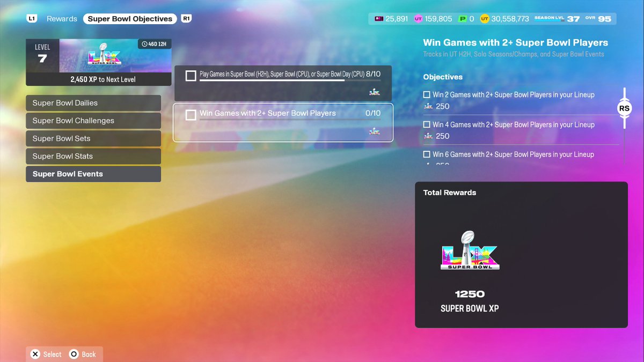Image resolution: width=644 pixels, height=362 pixels.
Task: Toggle Win Games with 2+ Super Bowl Players checkbox
Action: pos(191,115)
